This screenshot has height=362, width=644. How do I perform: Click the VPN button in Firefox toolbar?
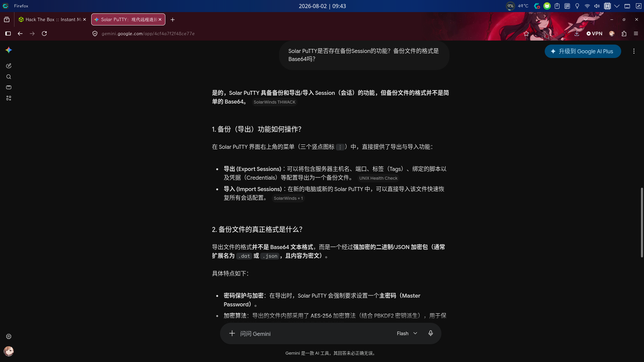pos(594,34)
